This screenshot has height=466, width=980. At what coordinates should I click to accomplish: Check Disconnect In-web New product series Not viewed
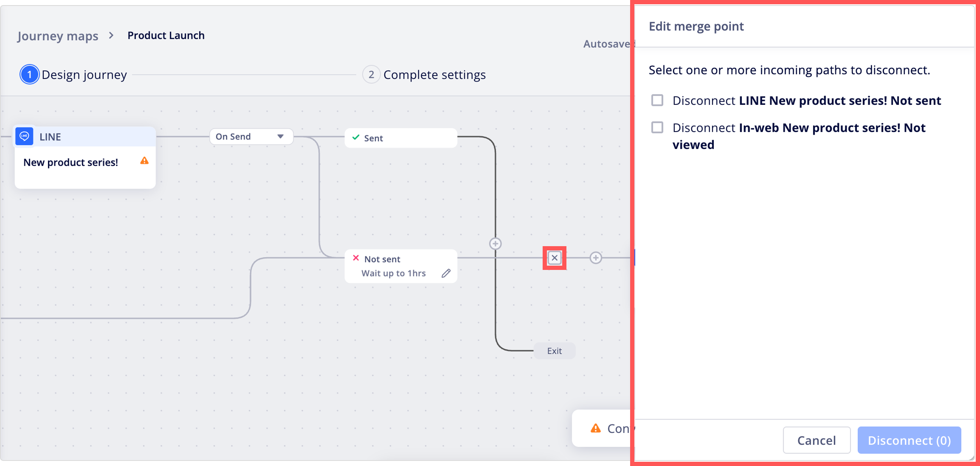pos(657,127)
